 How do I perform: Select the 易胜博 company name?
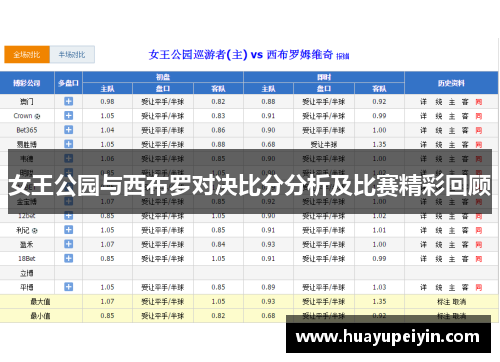click(x=27, y=144)
